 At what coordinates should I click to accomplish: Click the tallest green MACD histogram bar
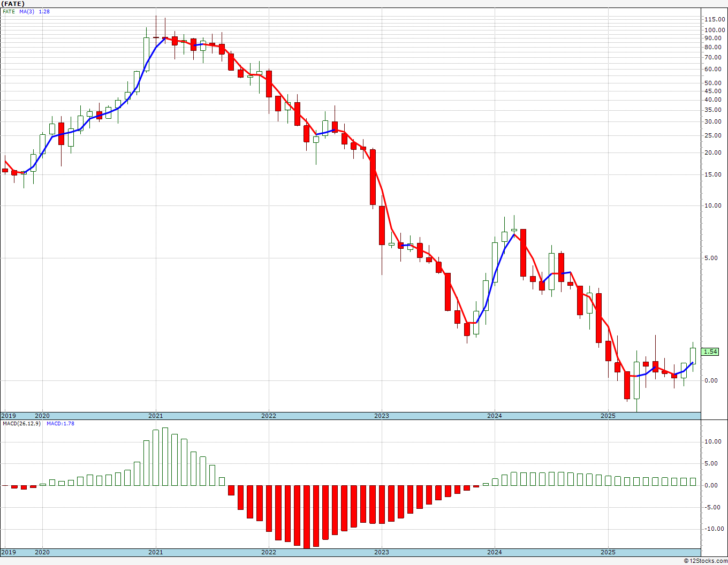pos(165,456)
